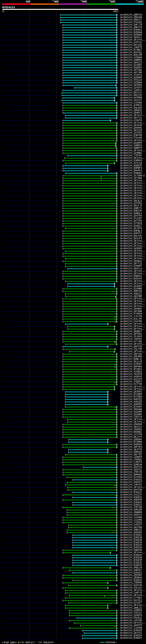Image resolution: width=146 pixels, height=644 pixels.
Task: Open the UniRef100_Q9XGL1 hit
Action: pyautogui.click(x=131, y=37)
